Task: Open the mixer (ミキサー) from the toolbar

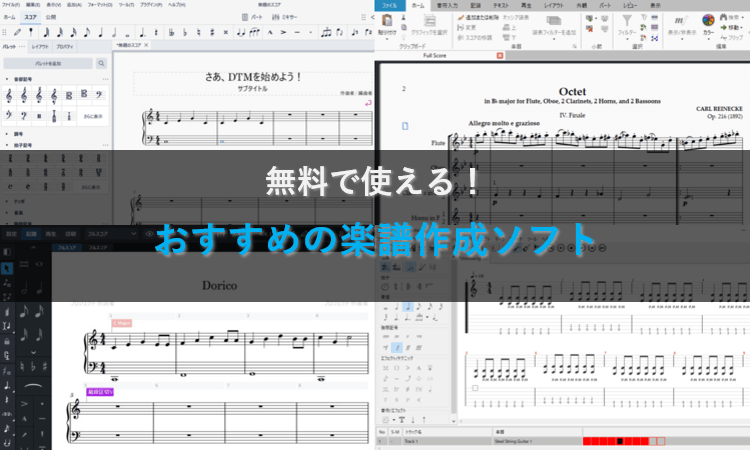Action: [x=285, y=17]
